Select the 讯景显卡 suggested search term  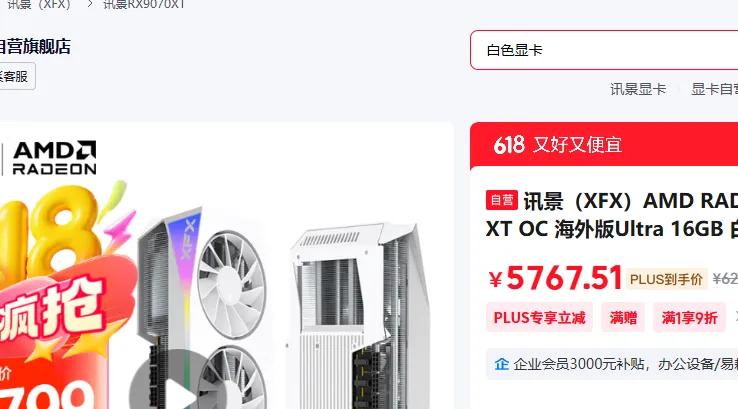(638, 89)
